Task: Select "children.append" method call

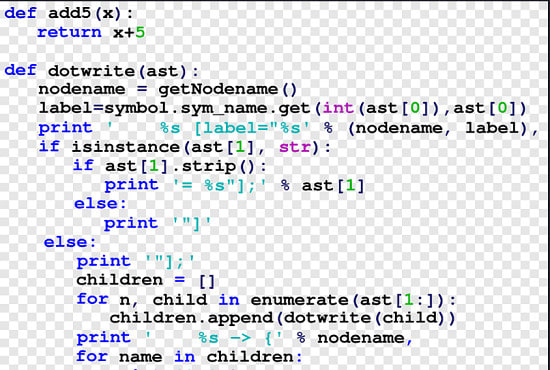Action: (x=191, y=318)
